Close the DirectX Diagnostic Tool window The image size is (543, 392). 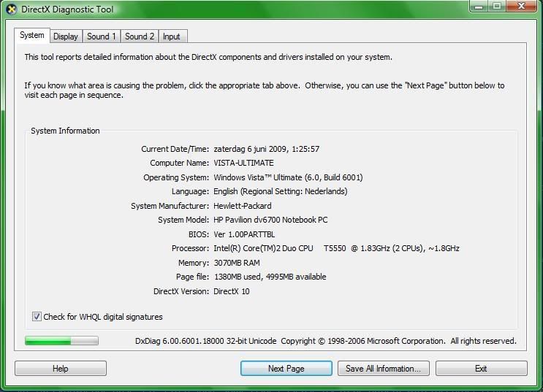521,7
